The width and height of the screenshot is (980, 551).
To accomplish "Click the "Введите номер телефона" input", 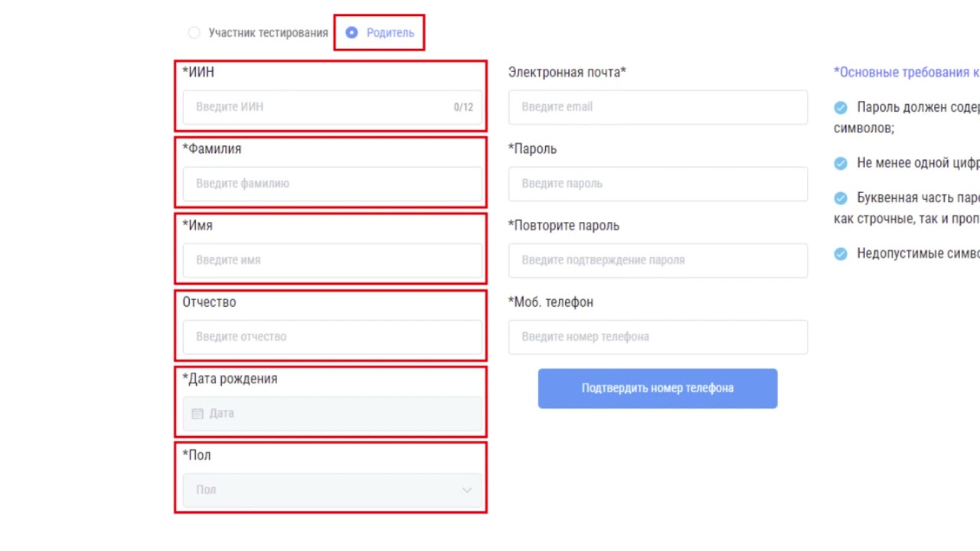I will (657, 337).
